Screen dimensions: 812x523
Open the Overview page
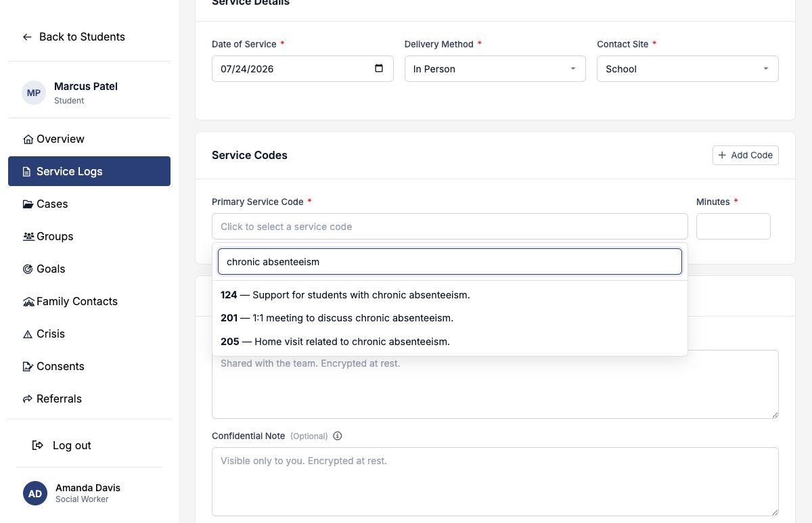(x=89, y=139)
